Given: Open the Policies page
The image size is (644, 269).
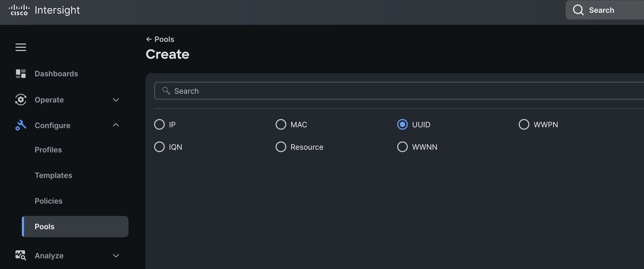Looking at the screenshot, I should click(49, 201).
